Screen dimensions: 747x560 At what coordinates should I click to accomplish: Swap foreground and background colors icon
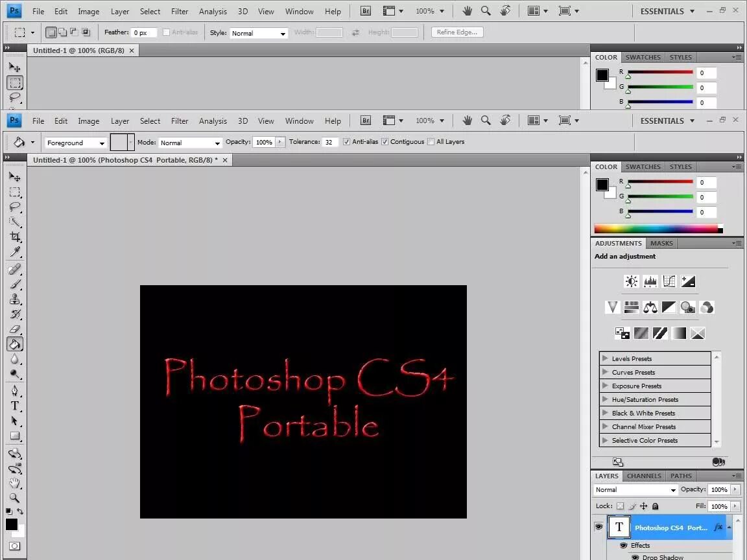point(20,511)
